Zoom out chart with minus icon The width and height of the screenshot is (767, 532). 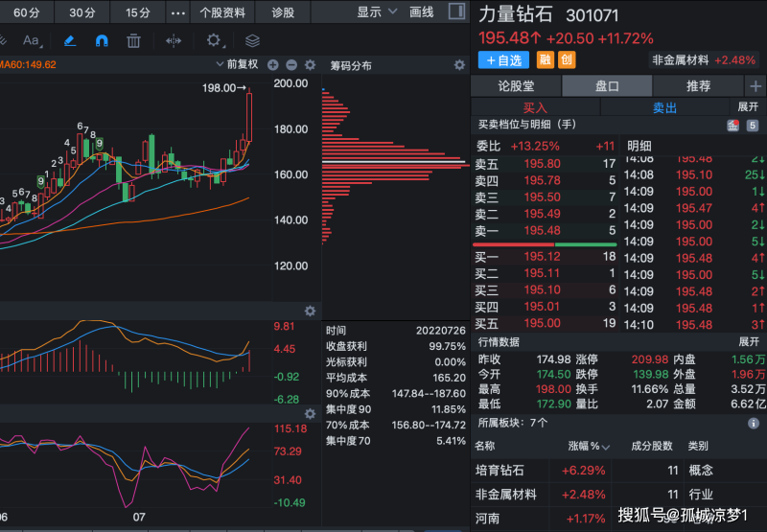pos(291,65)
